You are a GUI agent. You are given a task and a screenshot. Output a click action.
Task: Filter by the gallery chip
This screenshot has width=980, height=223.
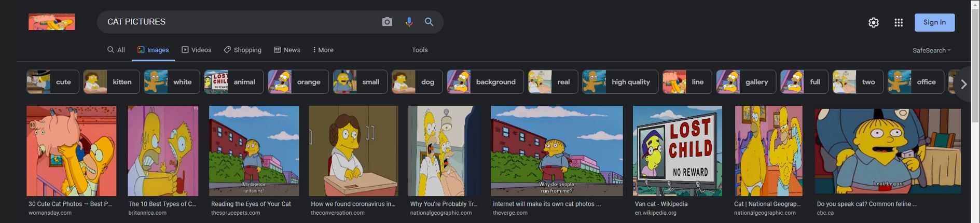pos(746,82)
